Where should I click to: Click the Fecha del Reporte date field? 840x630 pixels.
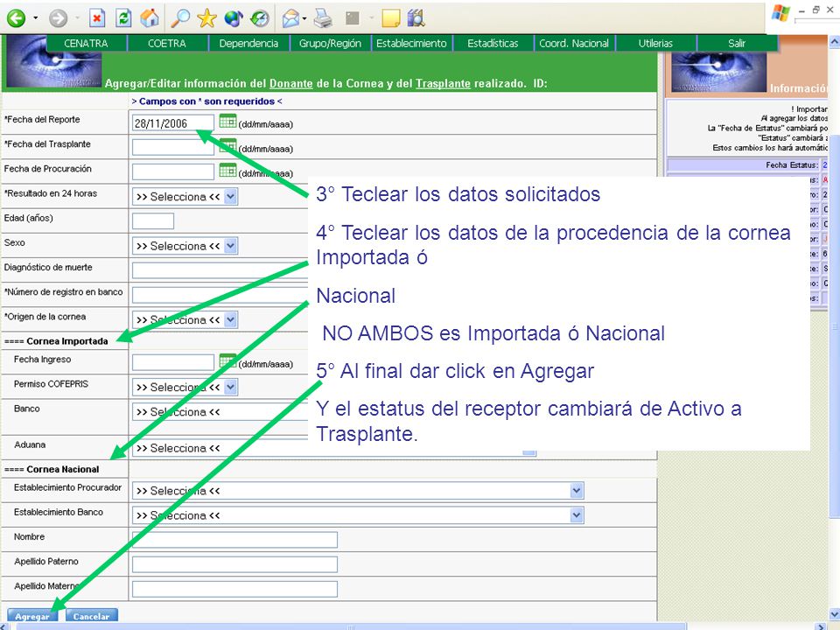(x=173, y=123)
